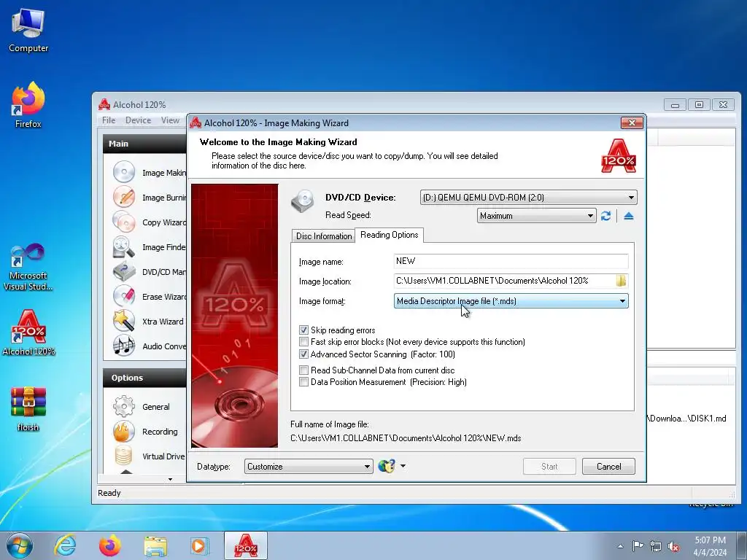
Task: Open General options gear icon
Action: tap(124, 407)
